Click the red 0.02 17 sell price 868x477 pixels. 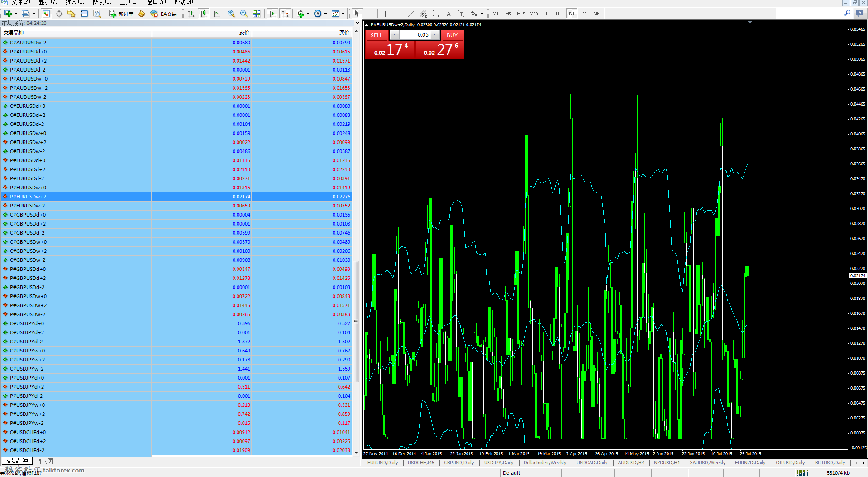[390, 49]
